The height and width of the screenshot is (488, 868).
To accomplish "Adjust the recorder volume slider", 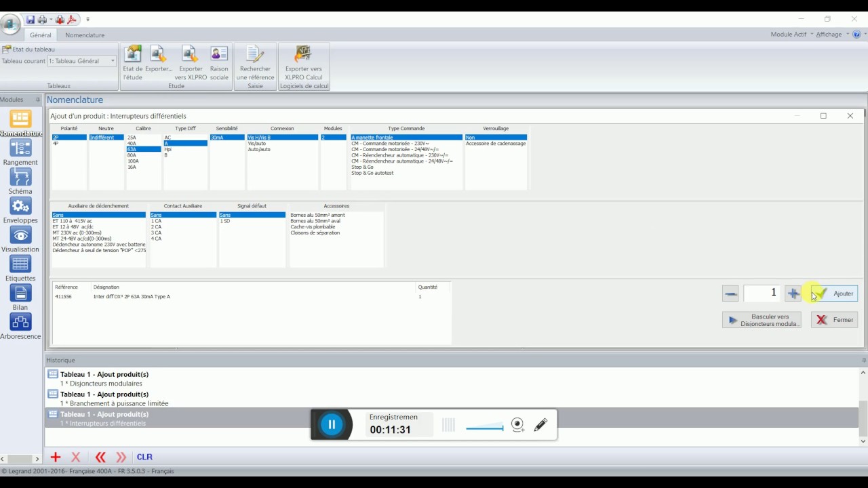I will 484,428.
